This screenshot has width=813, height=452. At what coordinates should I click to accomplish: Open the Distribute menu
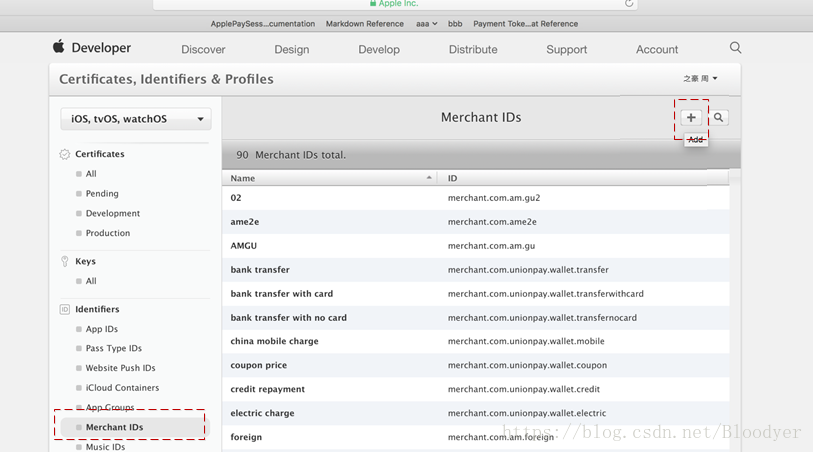click(x=473, y=49)
